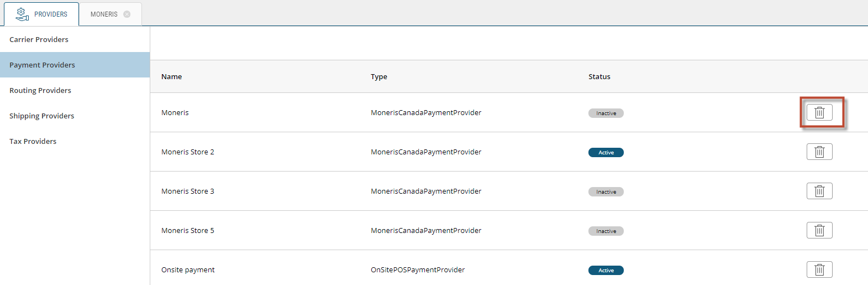The height and width of the screenshot is (285, 868).
Task: Remove Moneris Store 3 using trash icon
Action: 819,191
